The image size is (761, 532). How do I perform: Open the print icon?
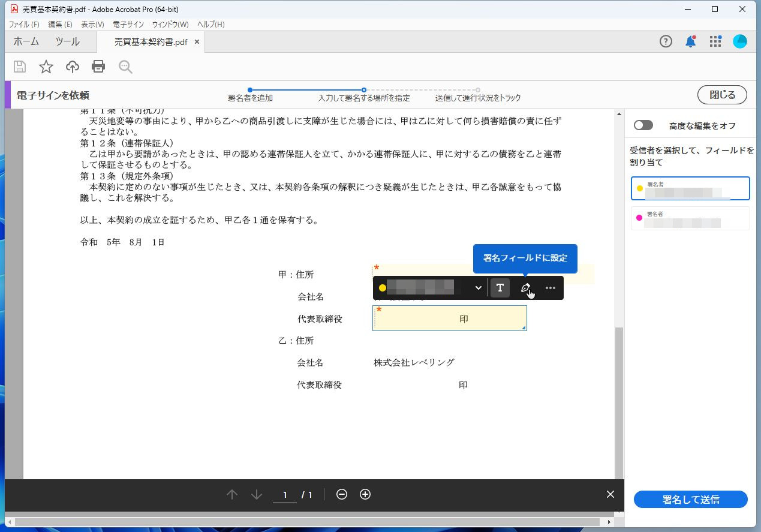(98, 67)
